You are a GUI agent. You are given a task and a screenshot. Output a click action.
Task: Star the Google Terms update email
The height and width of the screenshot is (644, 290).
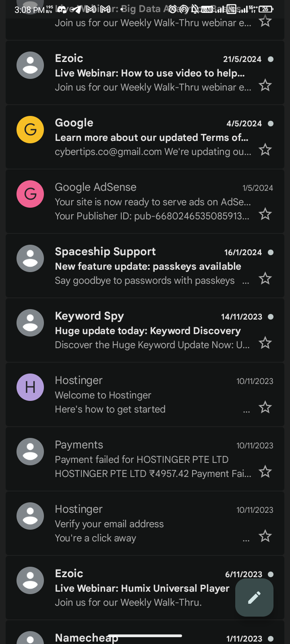pos(265,150)
